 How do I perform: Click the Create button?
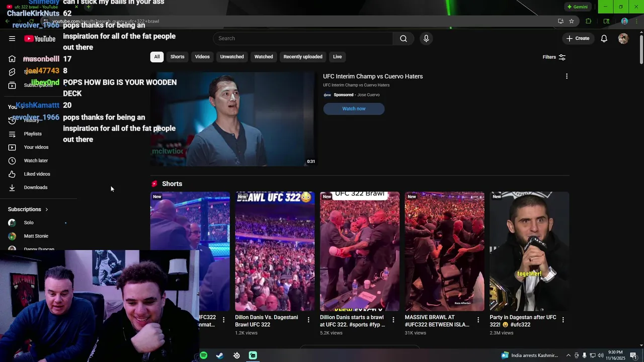(x=578, y=39)
